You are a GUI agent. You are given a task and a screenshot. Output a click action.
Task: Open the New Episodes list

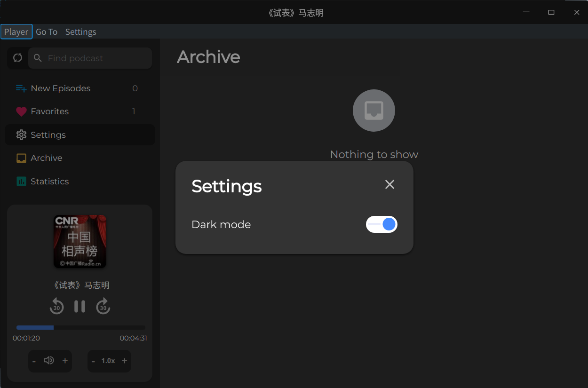[60, 88]
